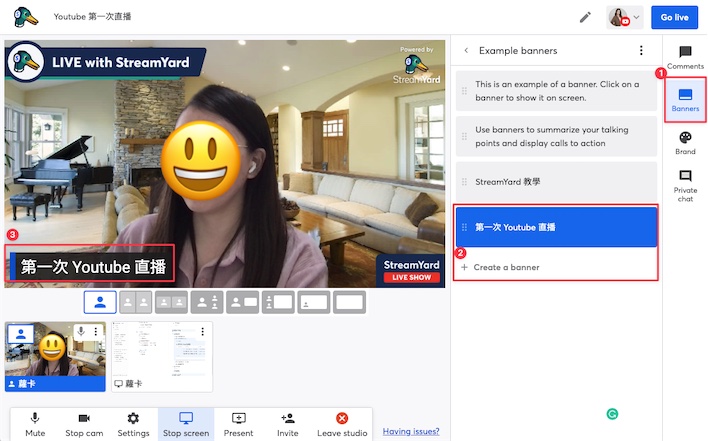Select the full-screen share layout

pyautogui.click(x=349, y=302)
